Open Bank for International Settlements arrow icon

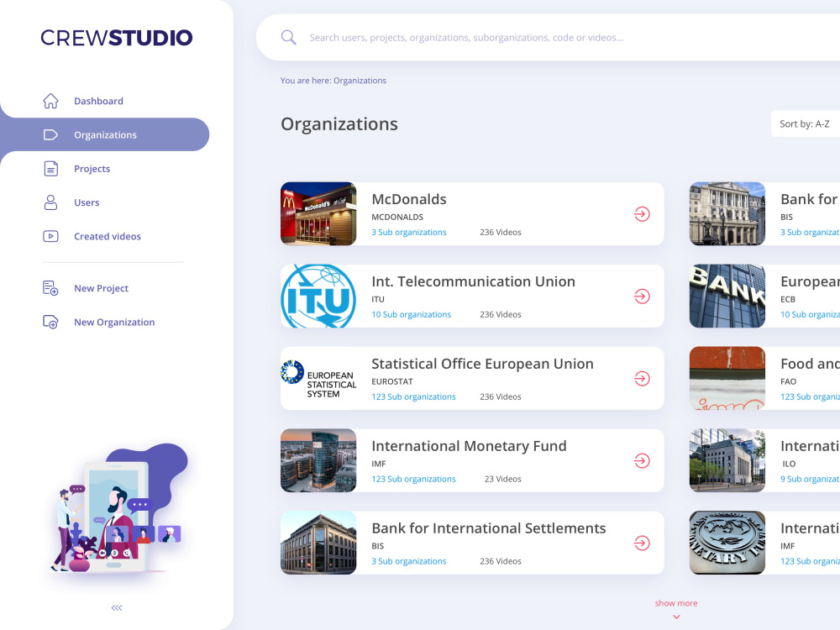tap(642, 543)
